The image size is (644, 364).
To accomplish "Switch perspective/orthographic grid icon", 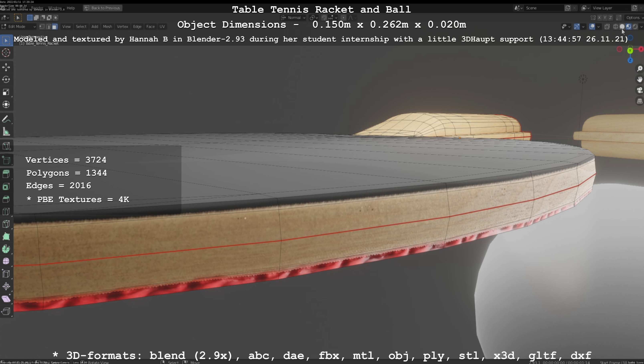I will pos(640,101).
